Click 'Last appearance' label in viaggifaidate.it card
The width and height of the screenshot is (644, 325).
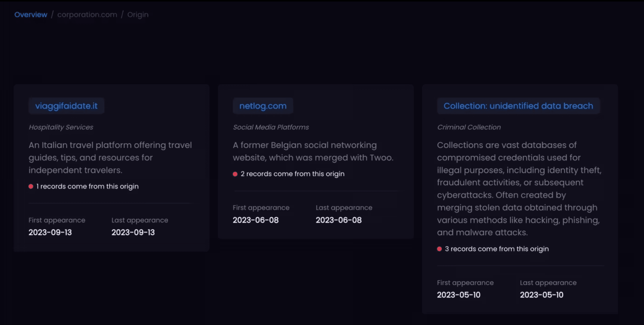tap(140, 220)
